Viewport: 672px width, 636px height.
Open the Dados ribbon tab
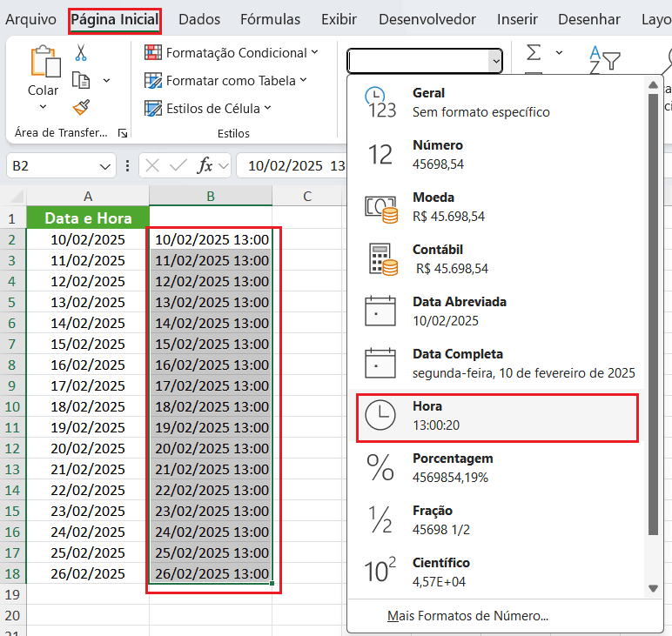(199, 19)
